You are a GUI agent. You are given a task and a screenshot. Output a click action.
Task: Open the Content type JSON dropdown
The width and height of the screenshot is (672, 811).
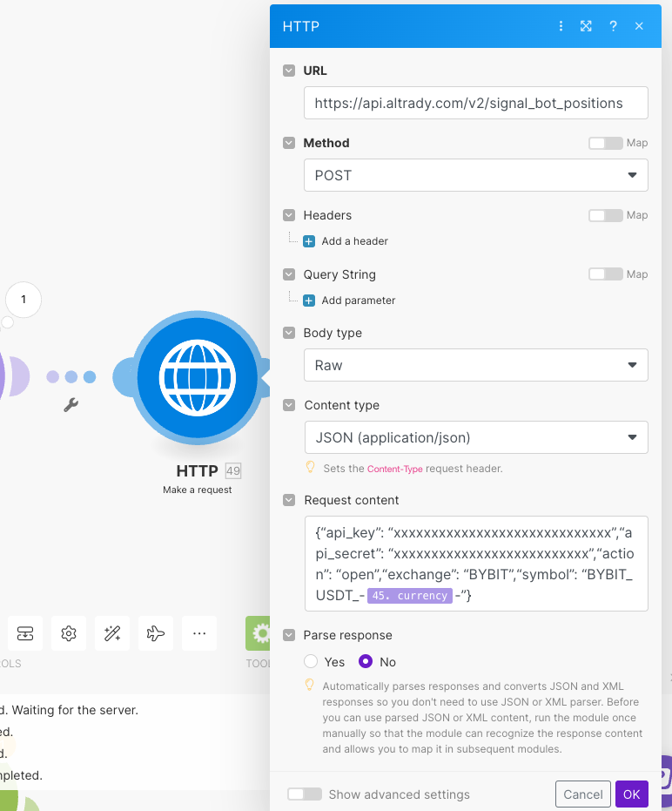475,437
